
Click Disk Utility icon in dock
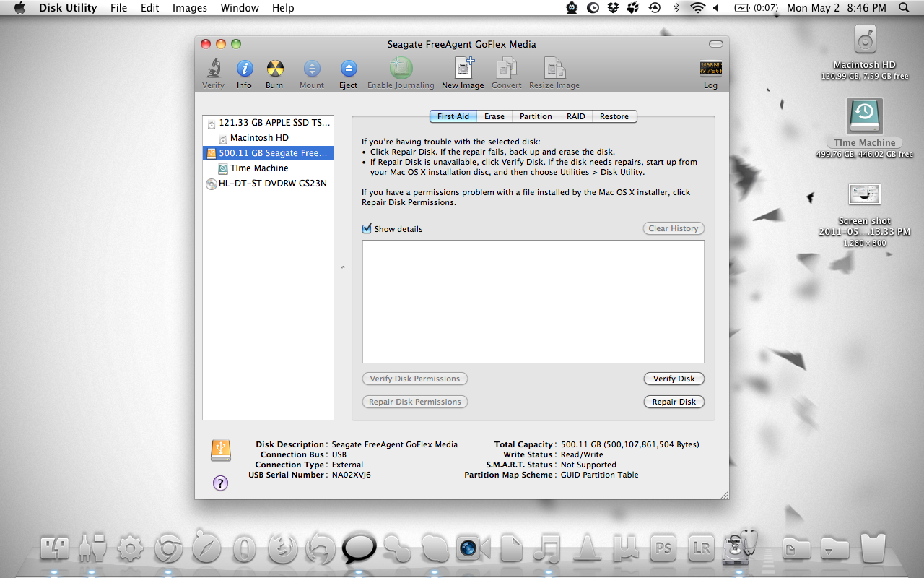click(x=741, y=547)
